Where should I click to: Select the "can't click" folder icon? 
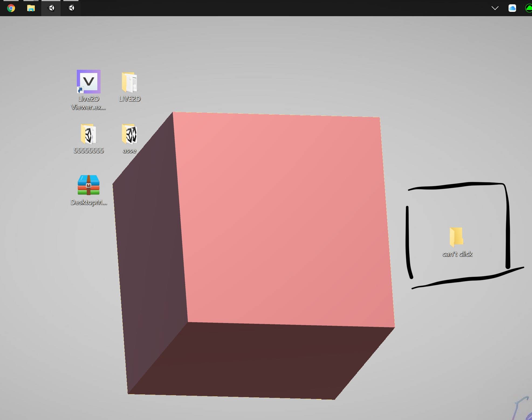click(x=456, y=237)
